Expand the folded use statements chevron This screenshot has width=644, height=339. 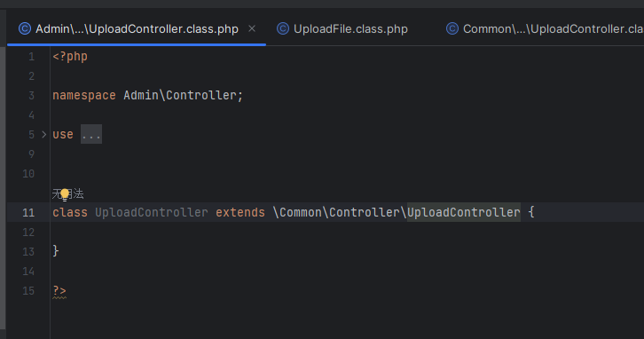click(44, 134)
